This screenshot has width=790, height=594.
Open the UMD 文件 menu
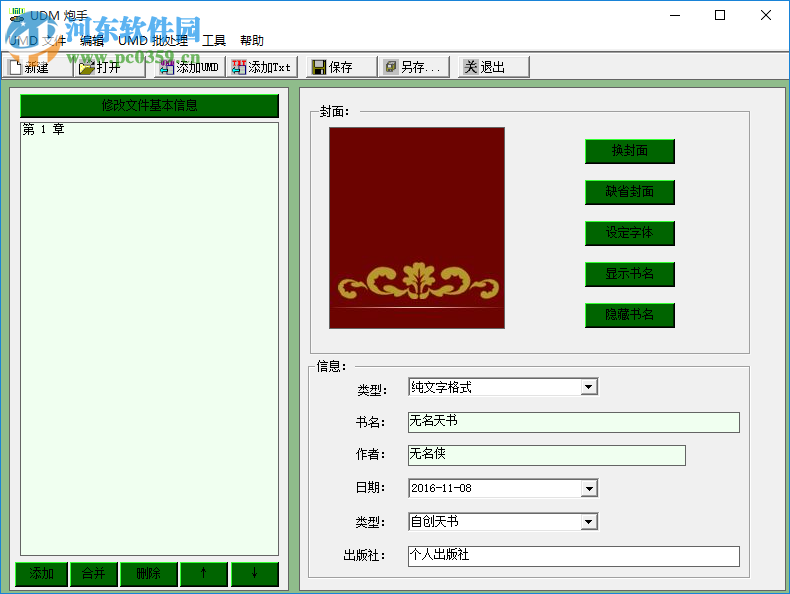tap(37, 41)
